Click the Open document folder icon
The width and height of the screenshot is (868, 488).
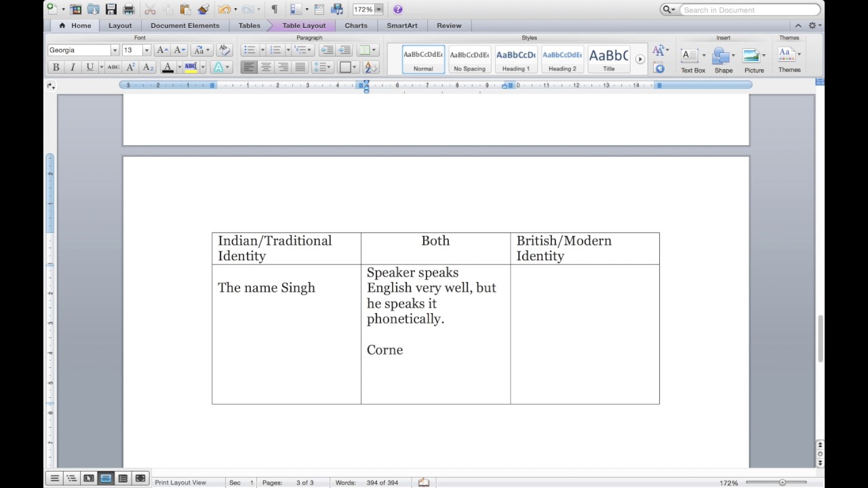coord(93,9)
